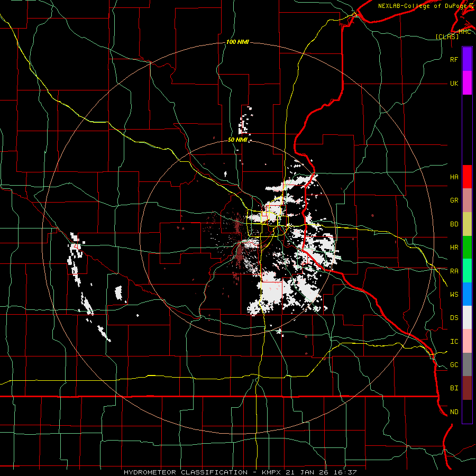Select the DS white legend swatch
The height and width of the screenshot is (476, 476).
coord(467,317)
